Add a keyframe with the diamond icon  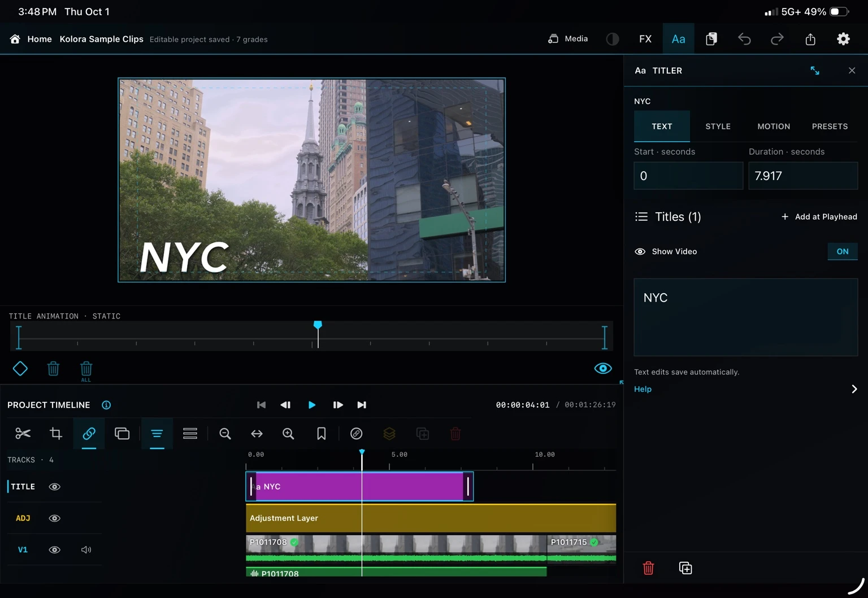20,369
